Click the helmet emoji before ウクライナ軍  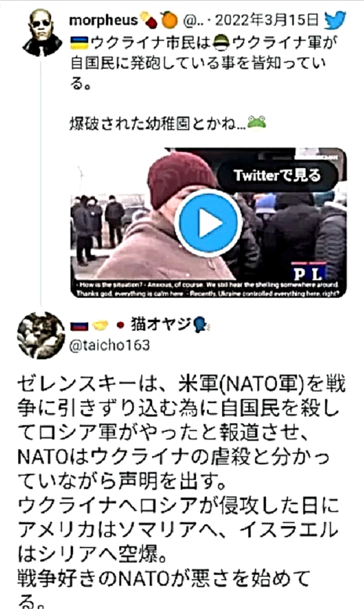222,42
